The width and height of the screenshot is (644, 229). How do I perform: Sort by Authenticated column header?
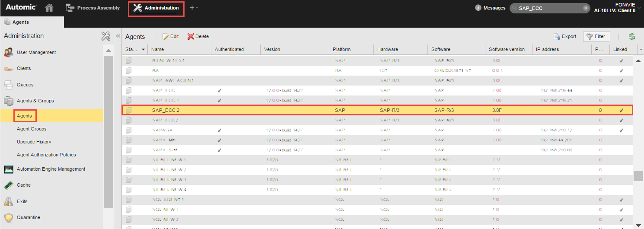(x=236, y=49)
